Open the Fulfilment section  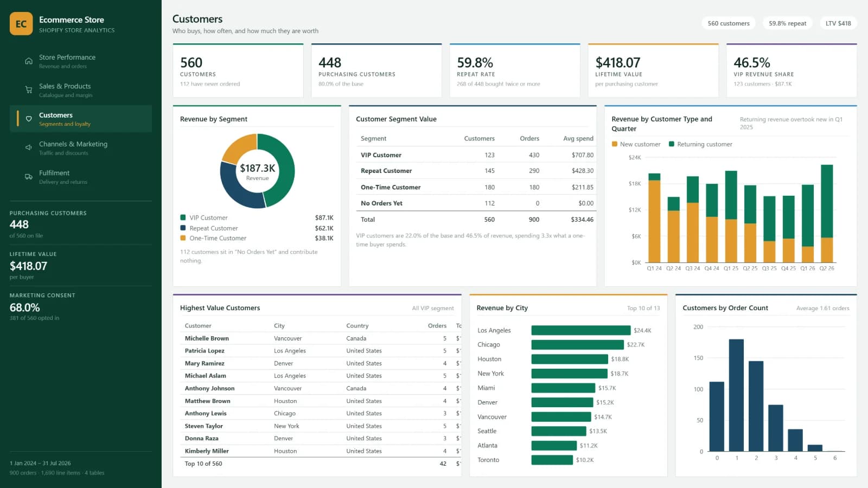click(81, 177)
